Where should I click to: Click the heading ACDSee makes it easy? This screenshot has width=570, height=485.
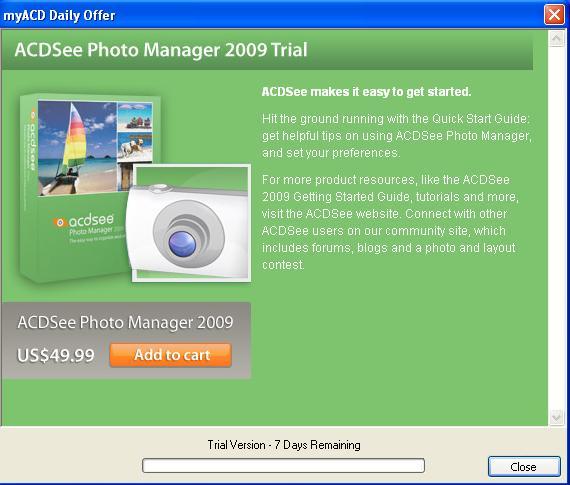366,92
